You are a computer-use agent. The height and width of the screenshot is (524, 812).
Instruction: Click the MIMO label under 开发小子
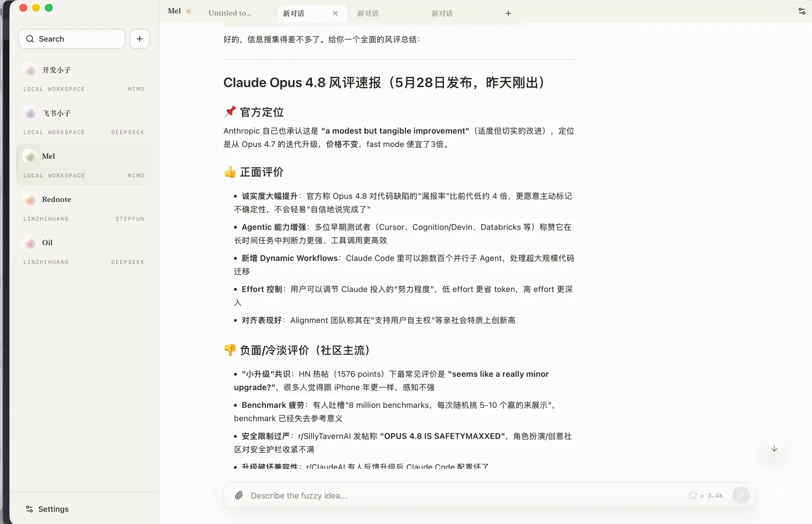(x=136, y=89)
